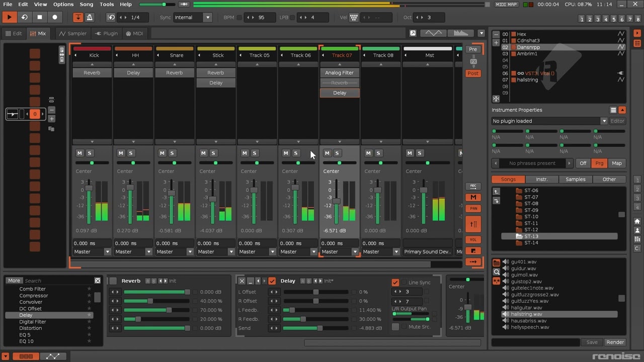Solo the Kick track
The image size is (644, 362).
point(90,153)
